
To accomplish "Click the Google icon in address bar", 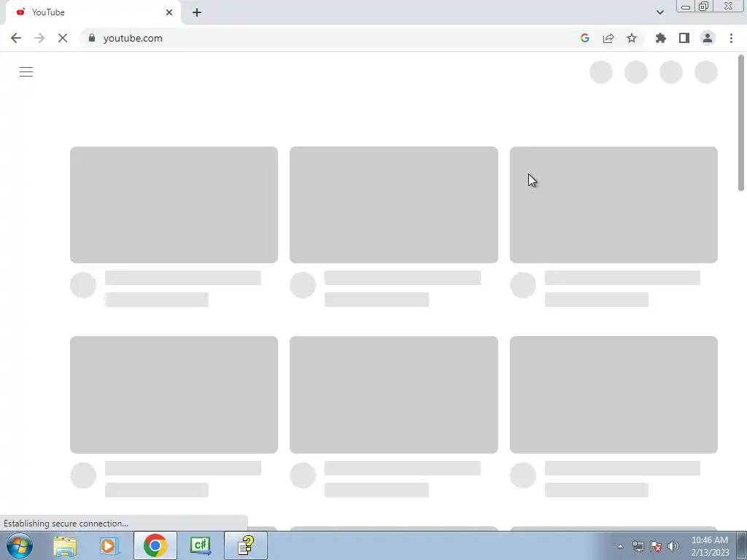I will (585, 38).
